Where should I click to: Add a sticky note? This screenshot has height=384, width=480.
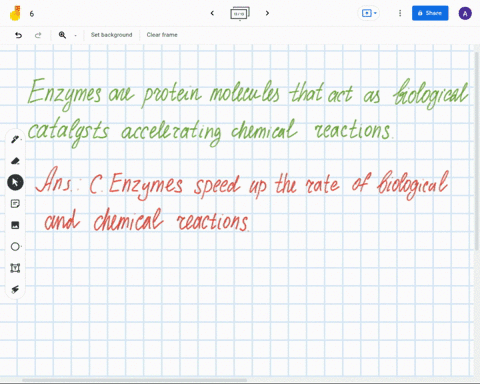point(15,204)
